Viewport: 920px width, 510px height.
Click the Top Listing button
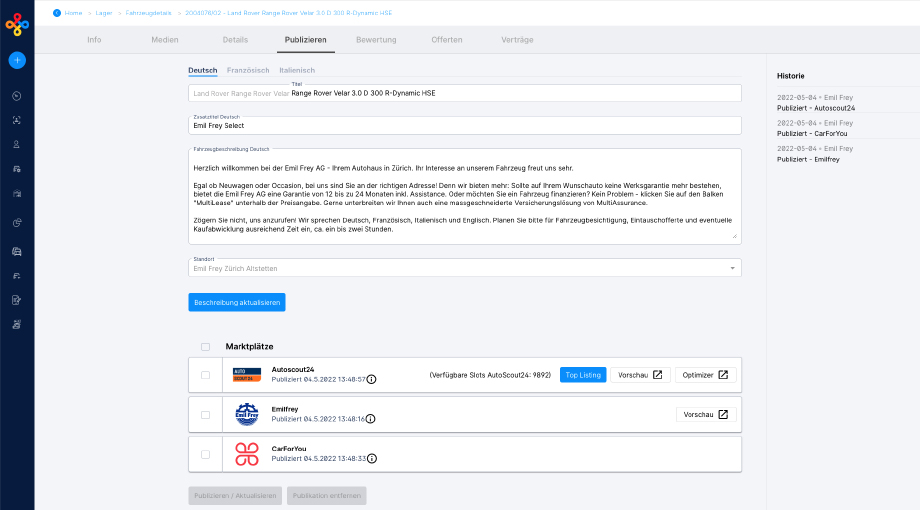pyautogui.click(x=583, y=375)
